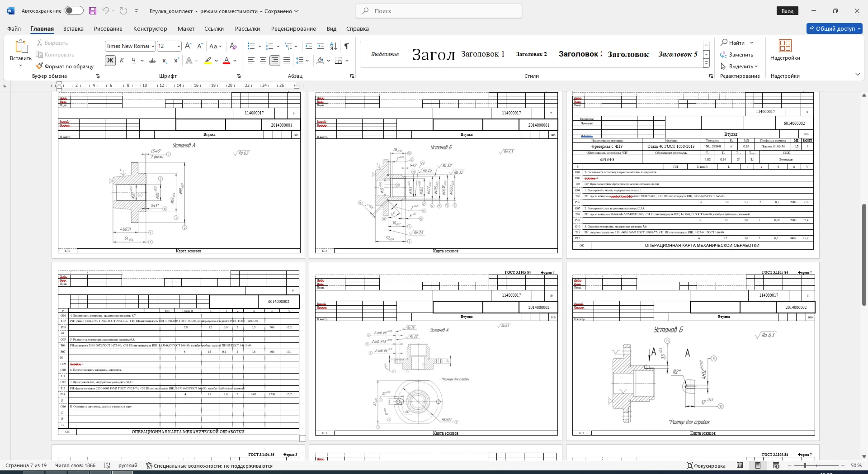The height and width of the screenshot is (474, 868).
Task: Center align the text
Action: [x=263, y=61]
